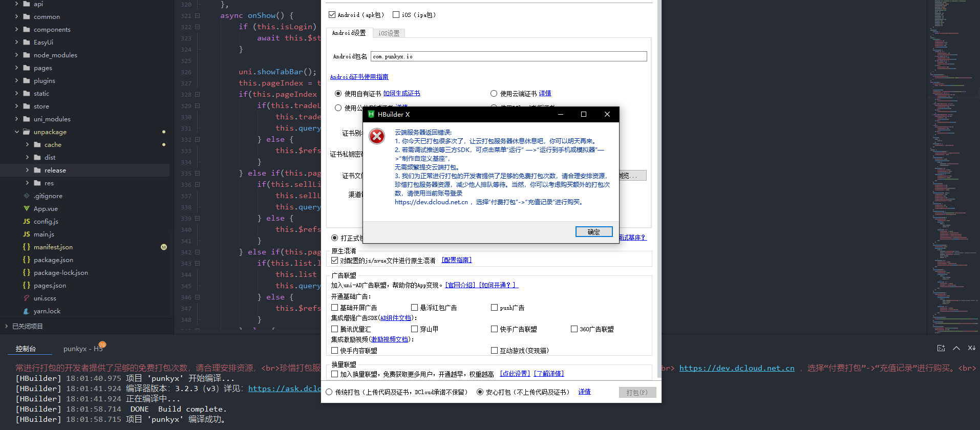Check the 腾讯优量汇 ad SDK checkbox
Image resolution: width=980 pixels, height=430 pixels.
[x=334, y=329]
